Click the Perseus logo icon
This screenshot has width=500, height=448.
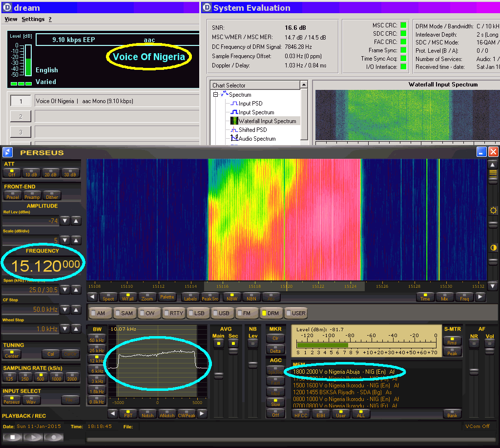7,152
